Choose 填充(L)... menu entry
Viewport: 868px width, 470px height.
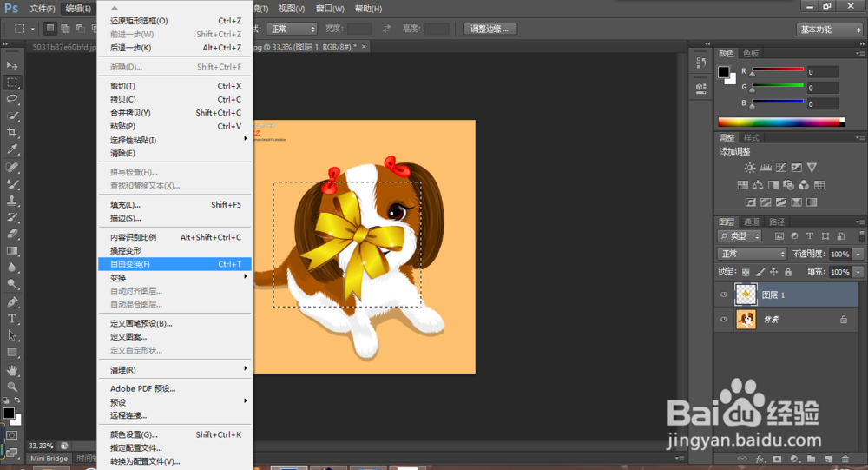174,204
